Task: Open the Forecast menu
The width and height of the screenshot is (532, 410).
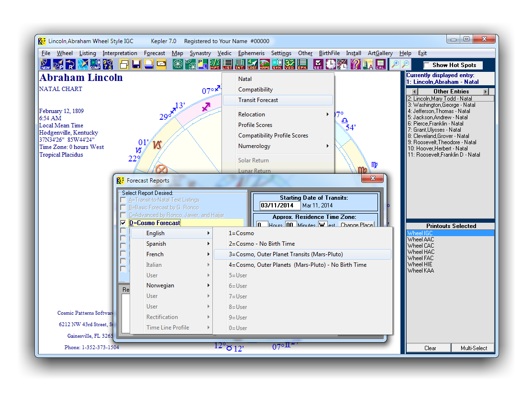Action: pyautogui.click(x=155, y=53)
